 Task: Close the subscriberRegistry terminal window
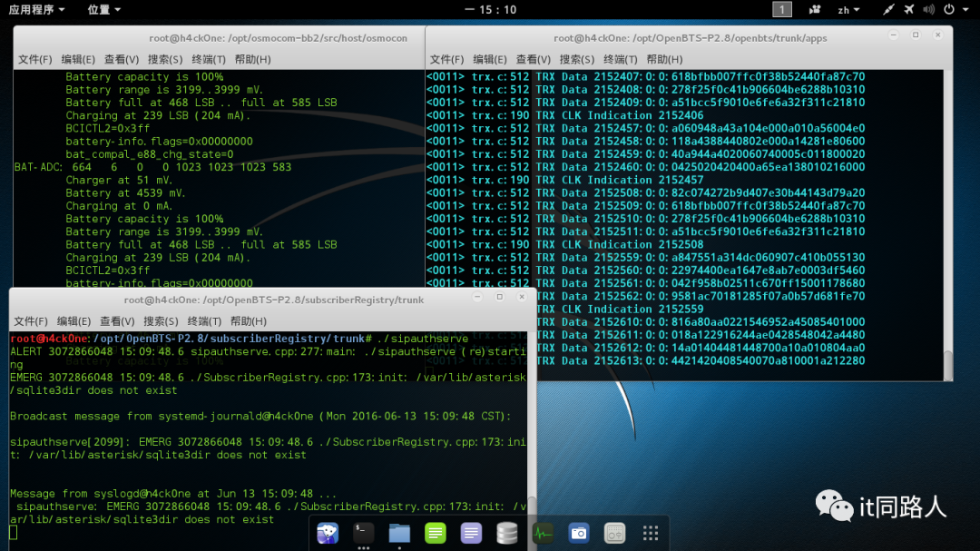(521, 297)
